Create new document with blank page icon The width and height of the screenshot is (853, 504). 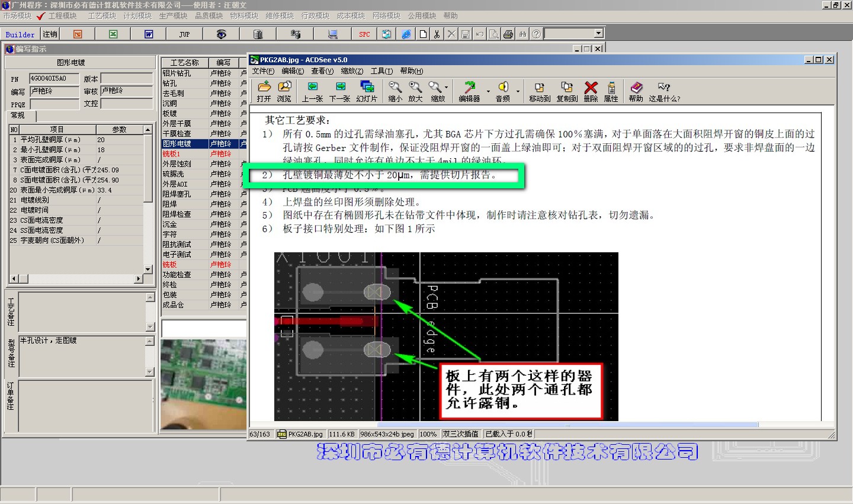[x=423, y=34]
